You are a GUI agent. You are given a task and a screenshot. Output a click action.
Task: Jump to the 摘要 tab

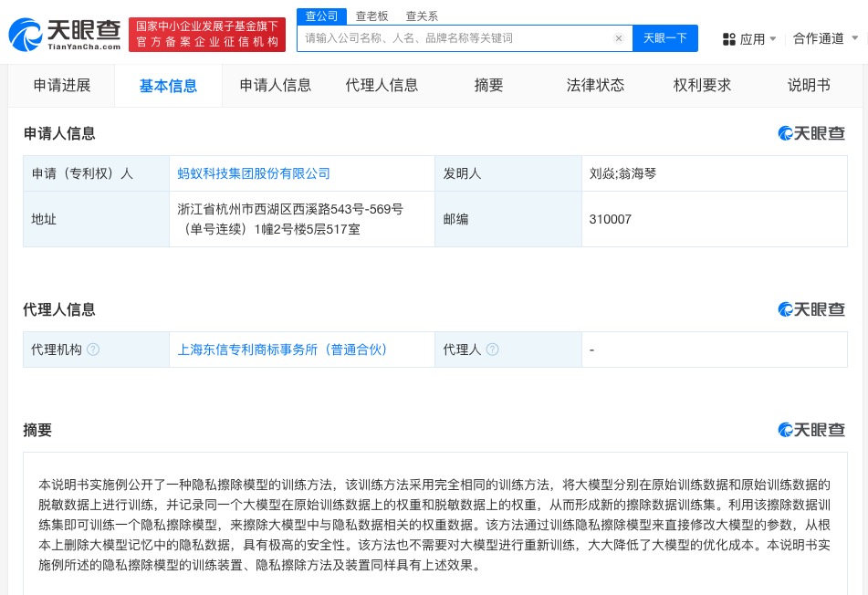click(x=489, y=85)
